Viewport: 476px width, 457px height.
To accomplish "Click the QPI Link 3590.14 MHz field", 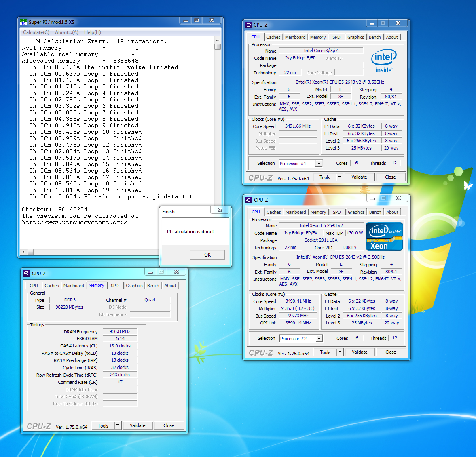I will [298, 323].
